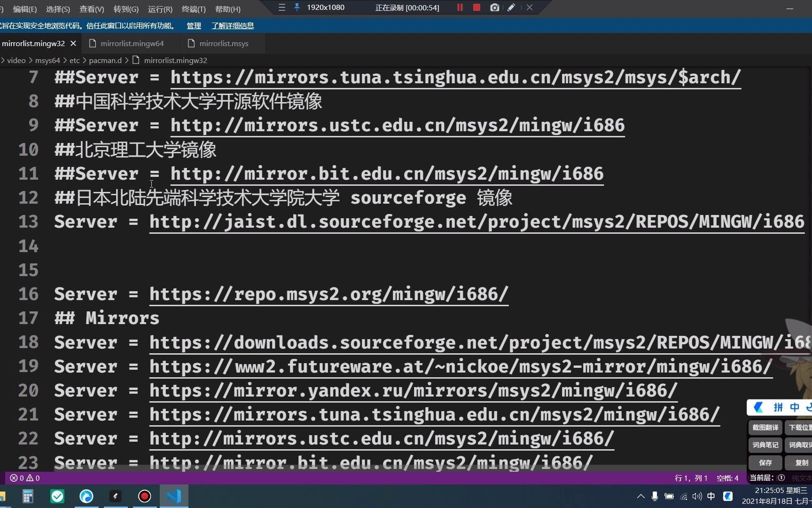The width and height of the screenshot is (812, 508).
Task: Click the video breadcrumb segment
Action: (16, 60)
